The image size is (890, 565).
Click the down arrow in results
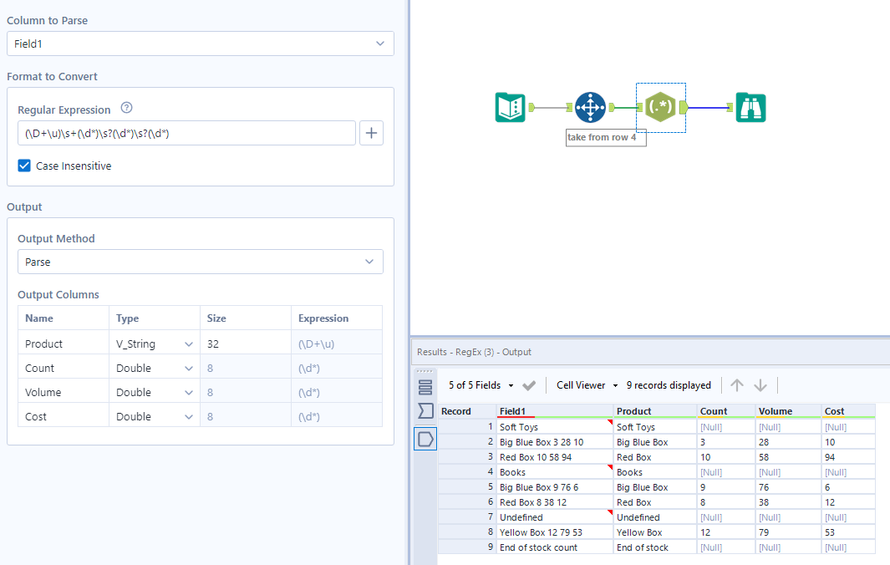point(760,386)
